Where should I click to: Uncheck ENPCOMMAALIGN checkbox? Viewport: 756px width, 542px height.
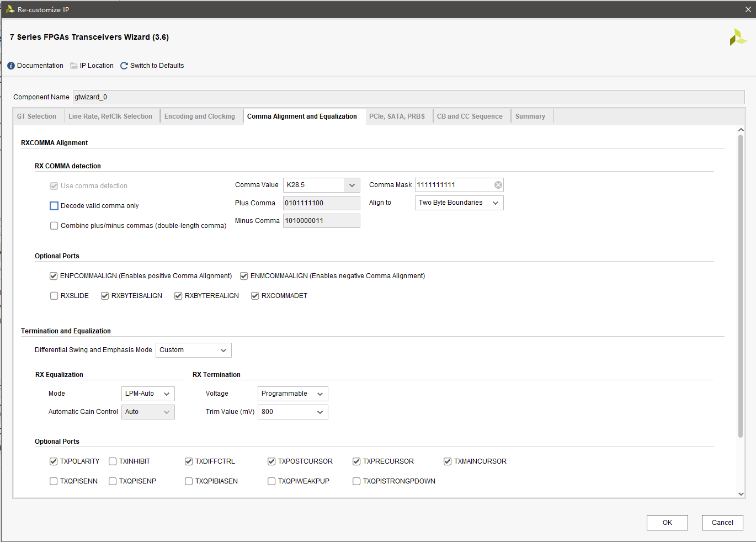(x=54, y=276)
